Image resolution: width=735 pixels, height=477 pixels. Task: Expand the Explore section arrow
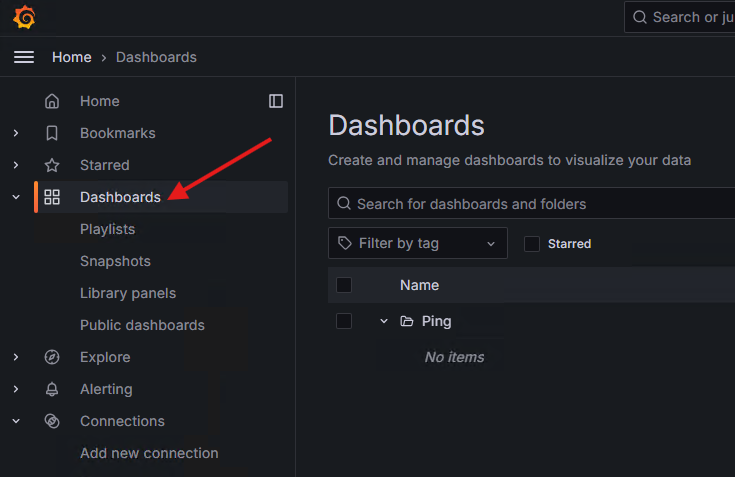16,357
